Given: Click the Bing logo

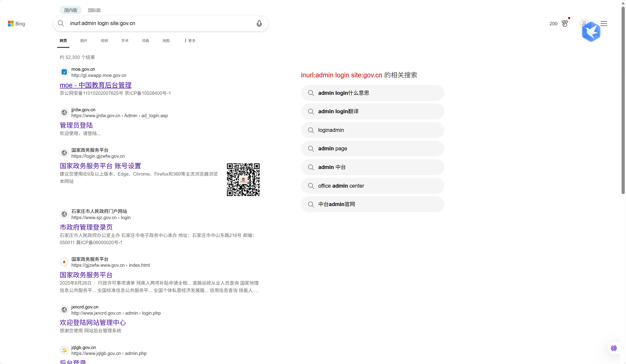Looking at the screenshot, I should click(x=16, y=24).
